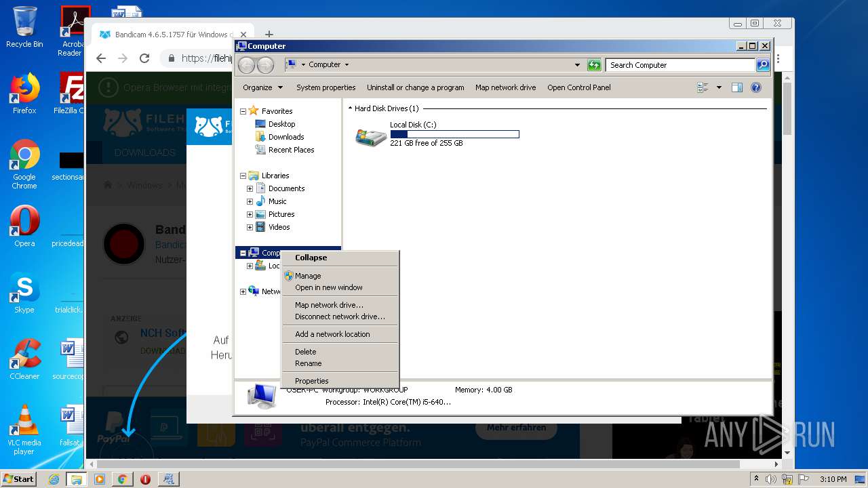Click Windows Media Player taskbar icon
The height and width of the screenshot is (488, 868).
100,479
